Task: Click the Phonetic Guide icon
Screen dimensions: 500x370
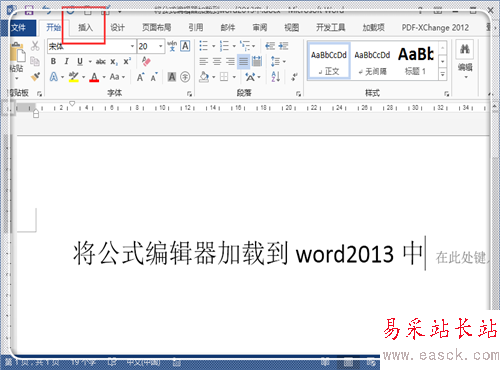Action: pyautogui.click(x=172, y=46)
